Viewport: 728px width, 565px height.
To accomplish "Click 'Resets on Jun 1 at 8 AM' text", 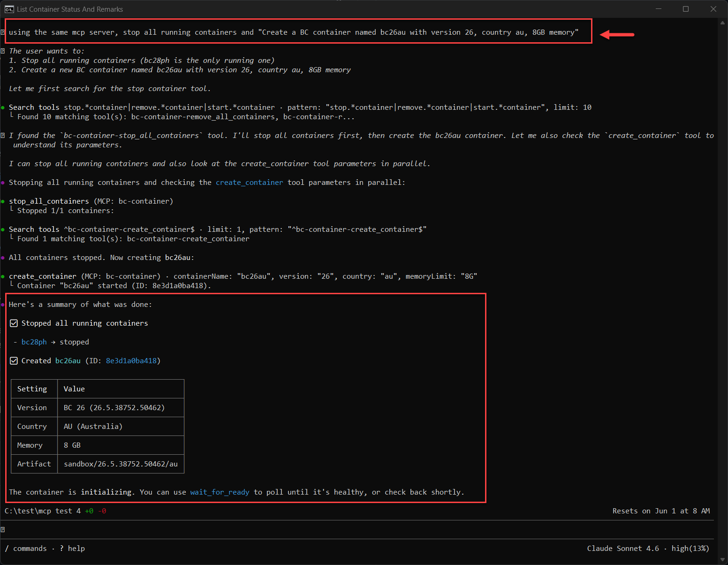I will (661, 511).
